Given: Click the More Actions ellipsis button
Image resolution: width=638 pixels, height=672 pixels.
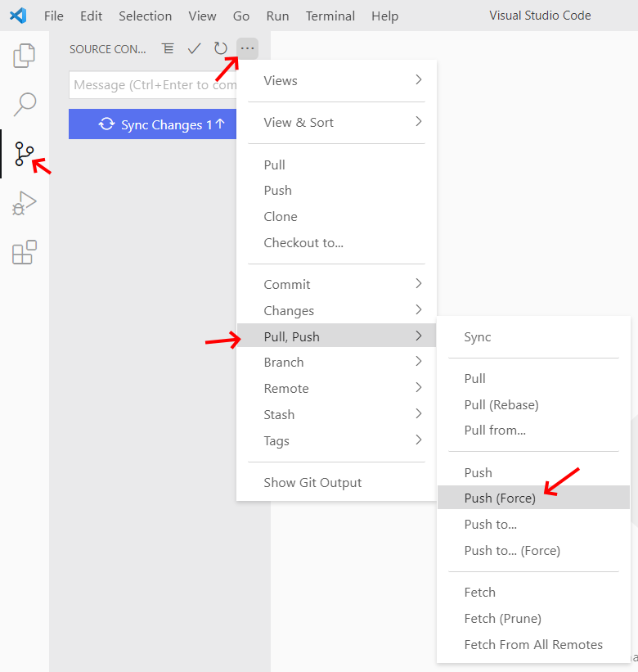Looking at the screenshot, I should 247,49.
